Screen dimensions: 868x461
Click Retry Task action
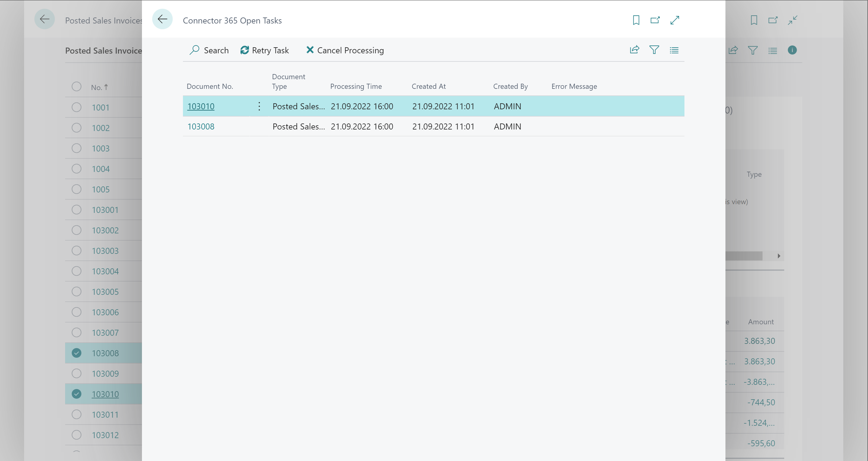(x=265, y=50)
